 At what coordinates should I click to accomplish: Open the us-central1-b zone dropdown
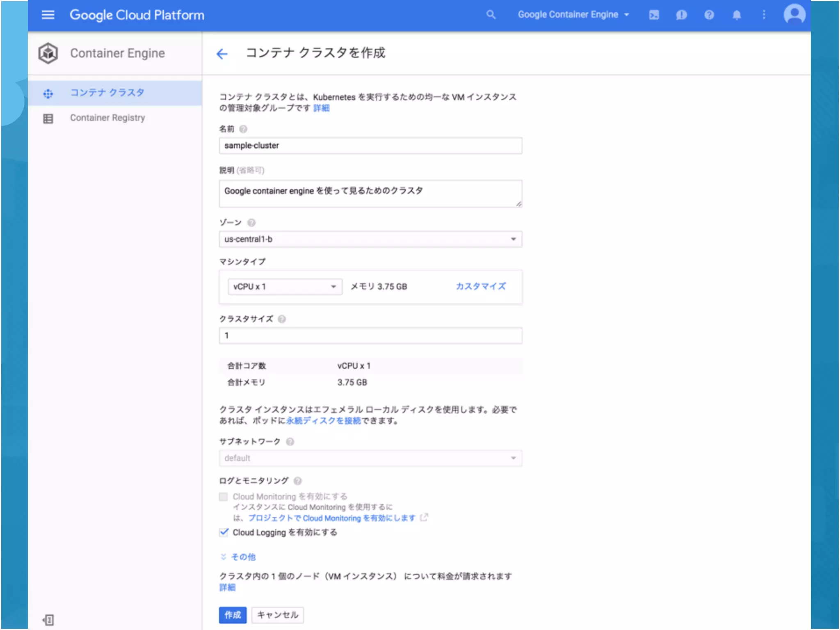pos(370,239)
